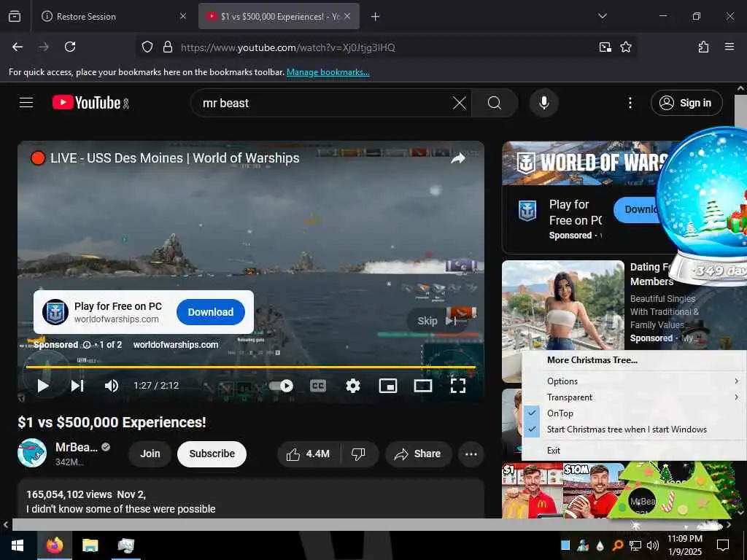
Task: Bookmark this page with the star
Action: click(625, 47)
